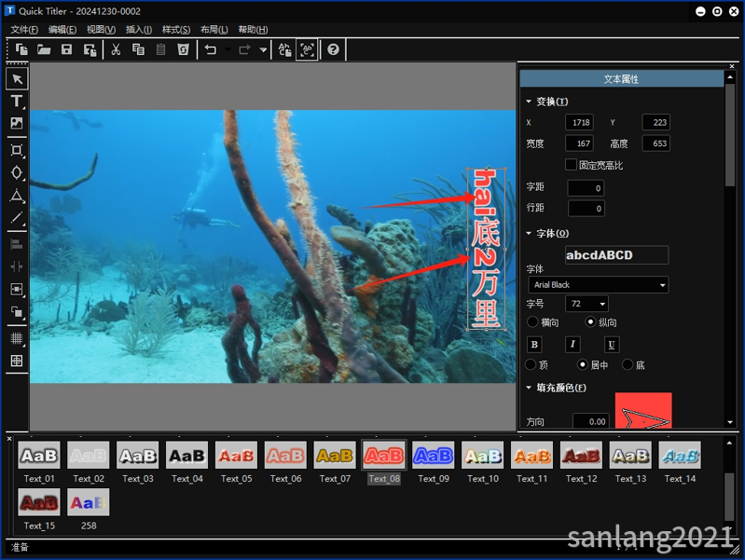Viewport: 745px width, 560px height.
Task: Select the Line drawing tool
Action: pyautogui.click(x=17, y=218)
